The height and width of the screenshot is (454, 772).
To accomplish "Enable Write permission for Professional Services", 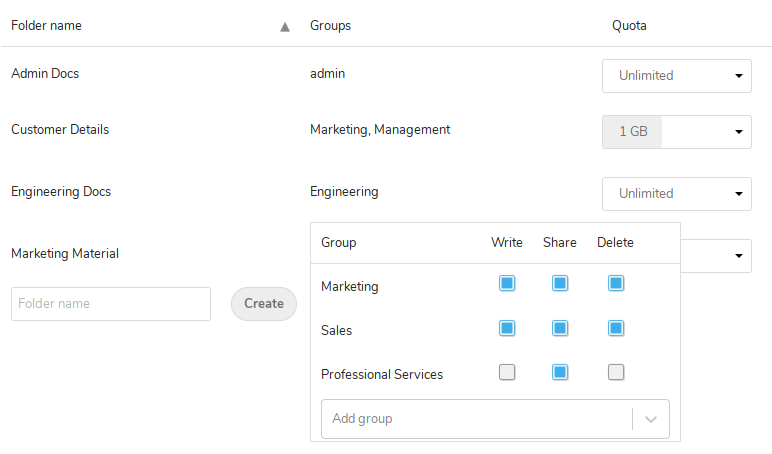I will tap(507, 372).
